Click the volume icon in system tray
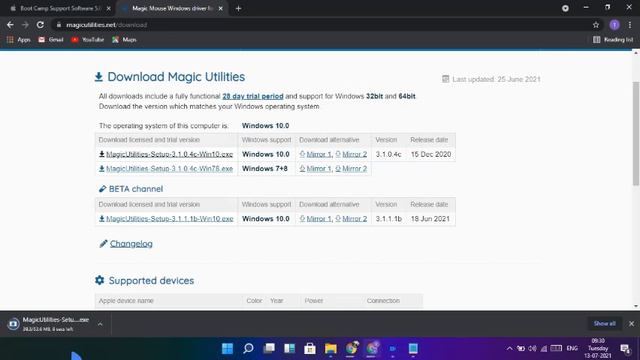The image size is (640, 360). click(x=532, y=349)
